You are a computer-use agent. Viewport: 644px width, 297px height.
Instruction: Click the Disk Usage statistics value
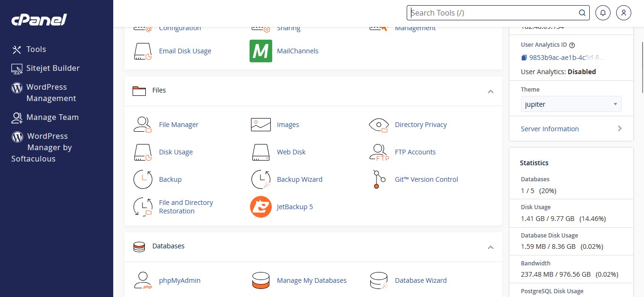563,219
